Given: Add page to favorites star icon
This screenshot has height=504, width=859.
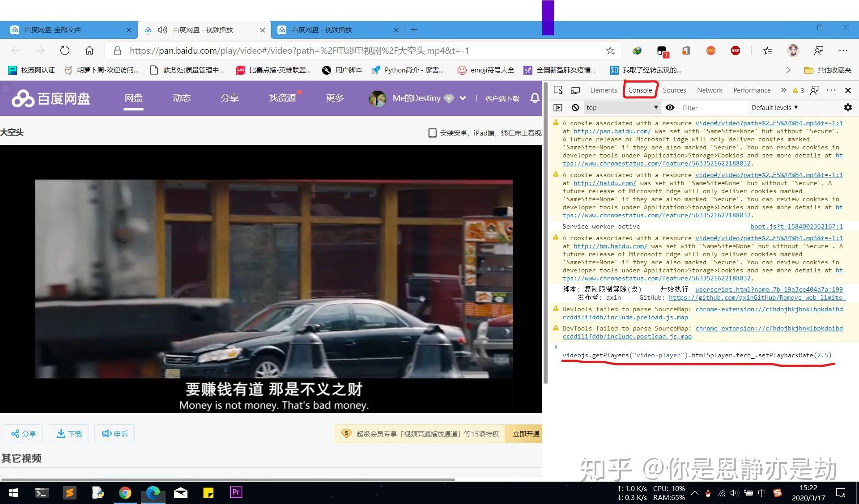Looking at the screenshot, I should click(x=610, y=51).
